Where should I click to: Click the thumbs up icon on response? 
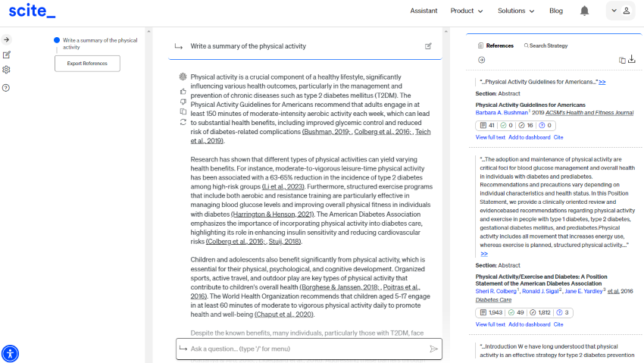click(183, 91)
